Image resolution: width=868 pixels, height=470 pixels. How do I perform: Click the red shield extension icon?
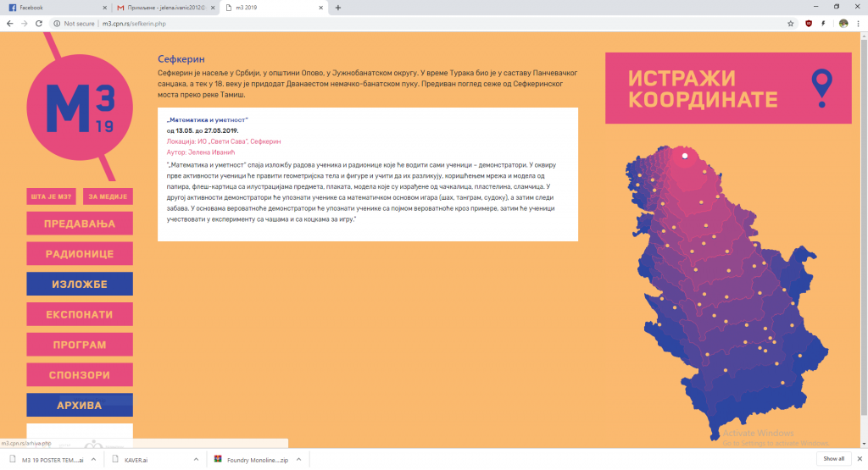click(x=809, y=24)
